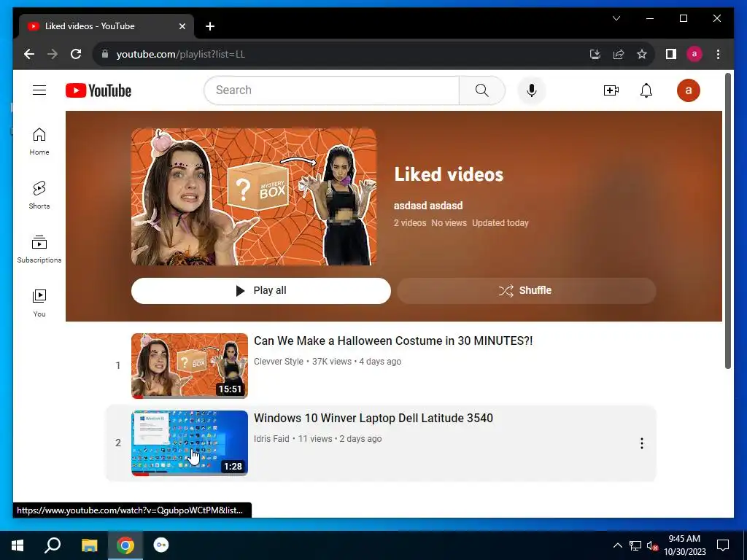Click the YouTube logo
The height and width of the screenshot is (560, 747).
click(98, 90)
